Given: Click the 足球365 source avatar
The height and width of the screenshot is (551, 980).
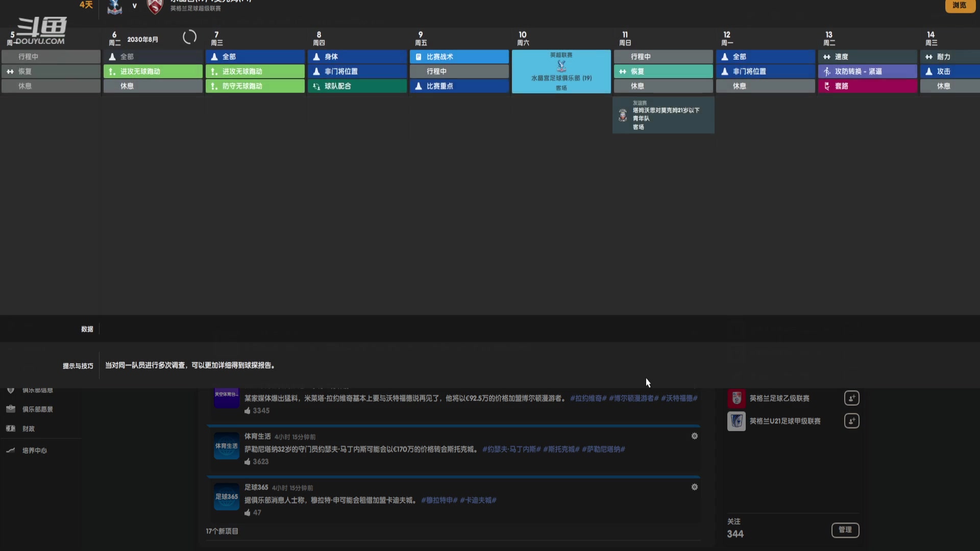Looking at the screenshot, I should [x=226, y=497].
